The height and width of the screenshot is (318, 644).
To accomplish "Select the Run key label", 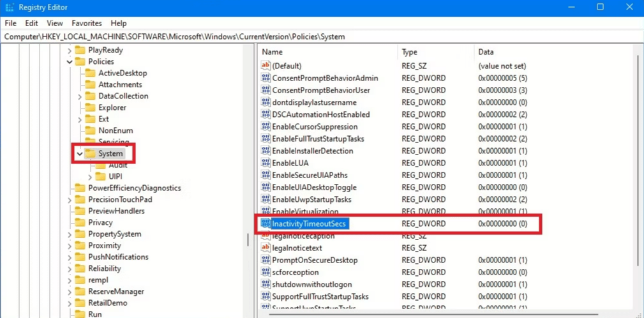I will coord(95,315).
